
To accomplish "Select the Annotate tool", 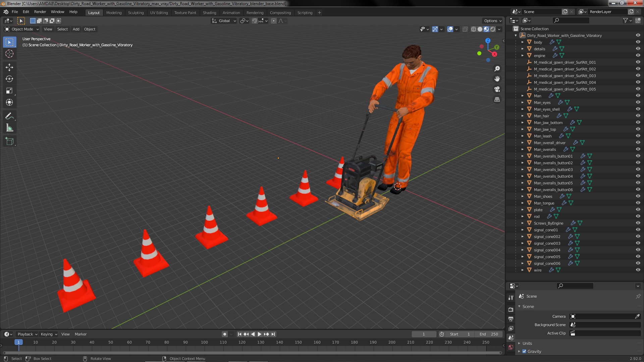I will pyautogui.click(x=9, y=116).
